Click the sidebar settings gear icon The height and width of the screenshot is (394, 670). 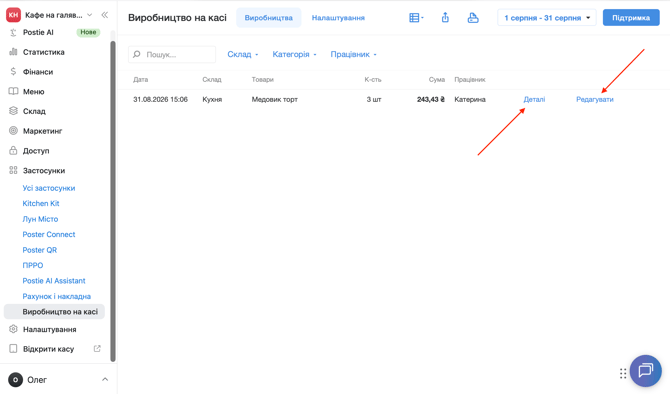pos(13,329)
